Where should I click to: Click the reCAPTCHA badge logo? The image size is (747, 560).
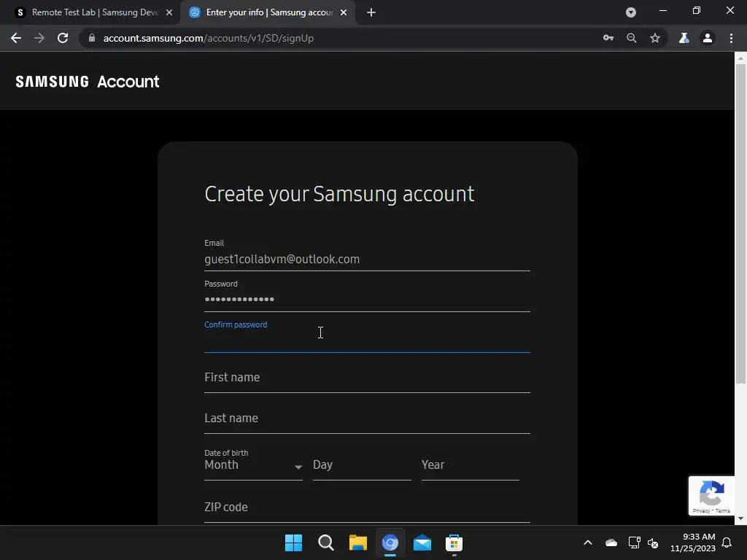[x=712, y=494]
